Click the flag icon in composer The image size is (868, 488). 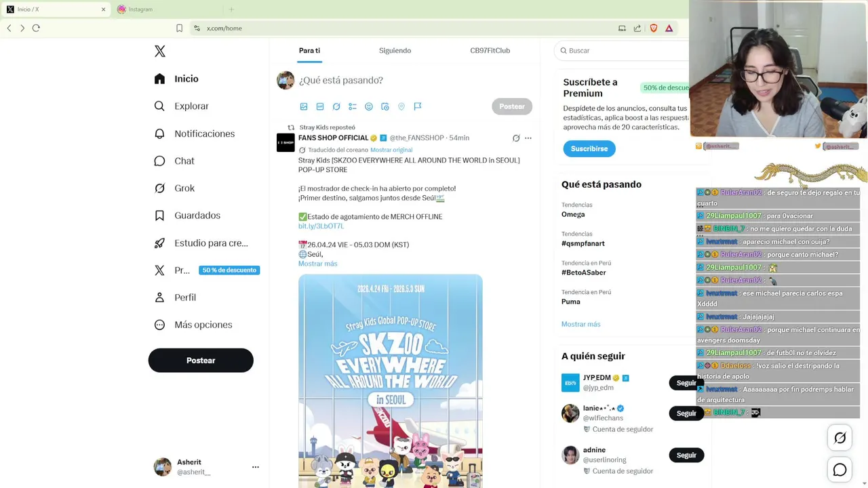pos(418,106)
